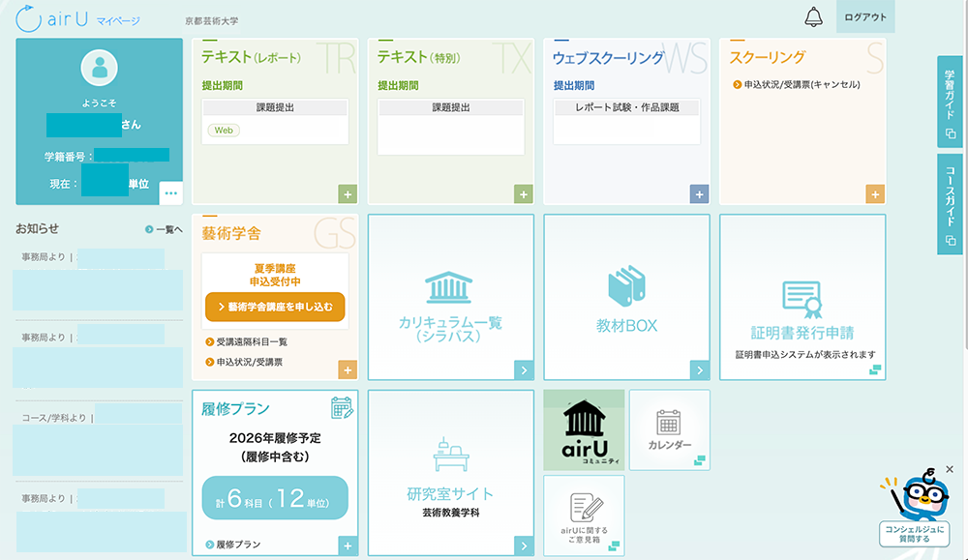Select the Web tag in テキスト(レポート)
Image resolution: width=968 pixels, height=560 pixels.
224,131
